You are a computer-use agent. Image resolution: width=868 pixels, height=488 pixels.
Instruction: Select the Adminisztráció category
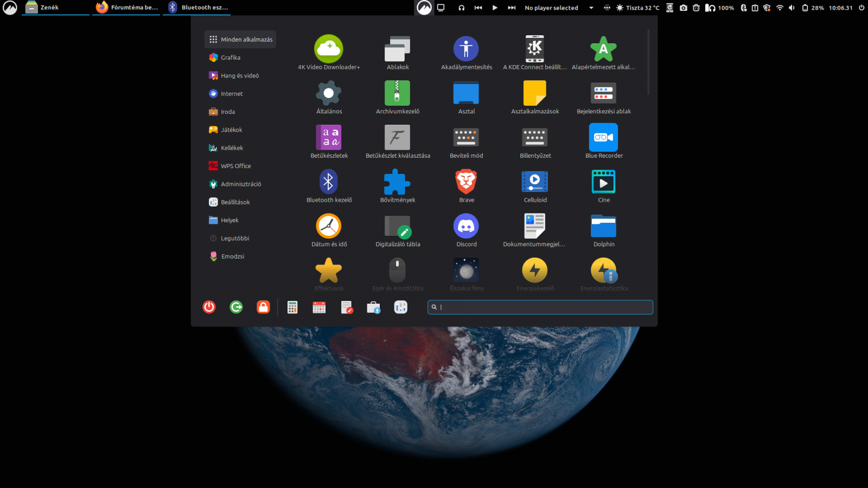(240, 184)
